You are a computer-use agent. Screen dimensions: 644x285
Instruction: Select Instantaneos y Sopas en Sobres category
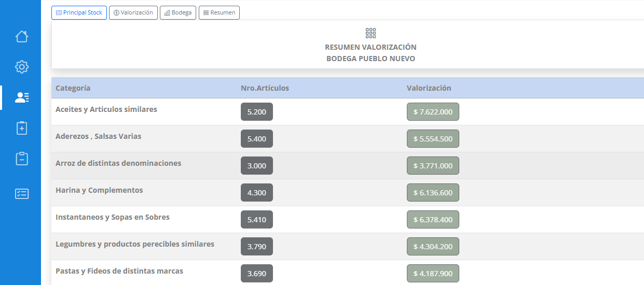(113, 217)
